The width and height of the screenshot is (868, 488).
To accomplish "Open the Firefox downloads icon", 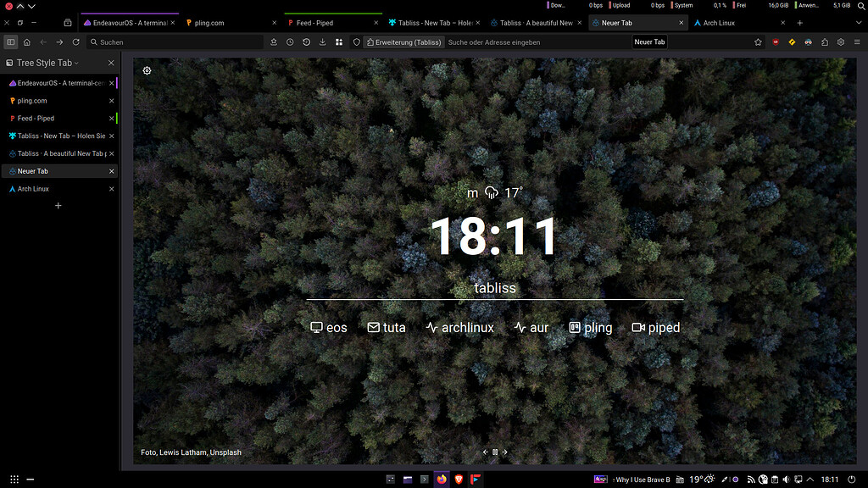I will coord(322,42).
